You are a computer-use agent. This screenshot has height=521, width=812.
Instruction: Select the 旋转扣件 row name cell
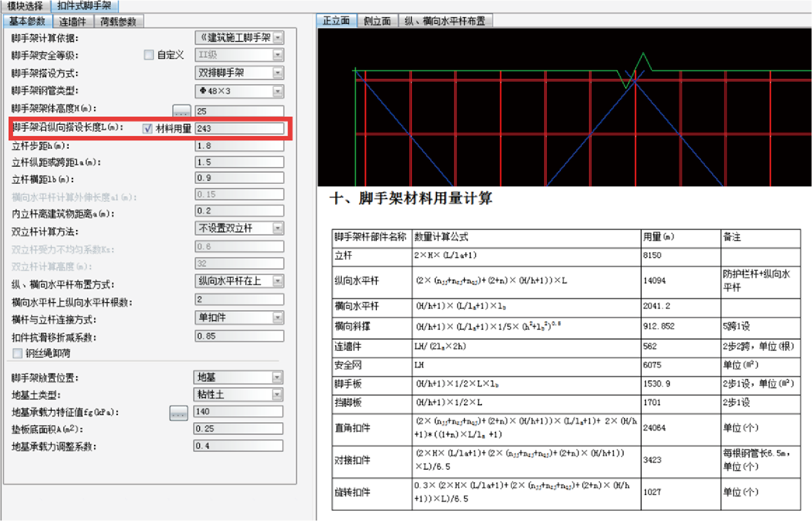pos(372,493)
